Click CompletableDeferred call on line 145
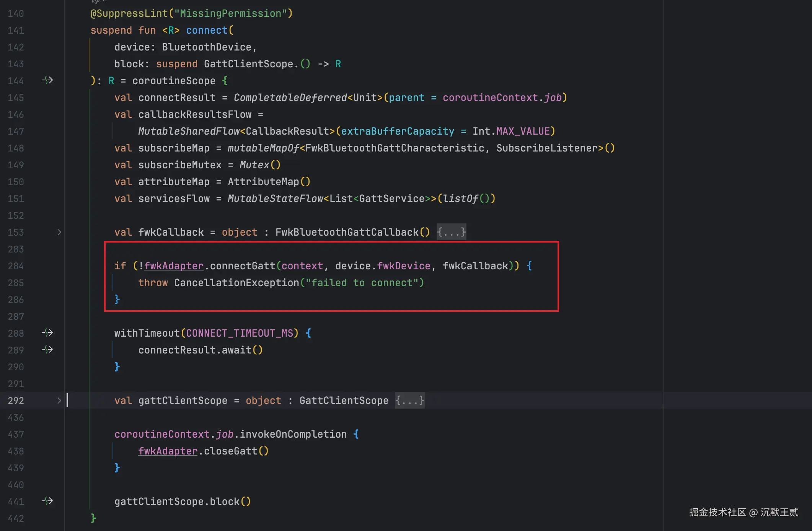812x531 pixels. pos(290,98)
